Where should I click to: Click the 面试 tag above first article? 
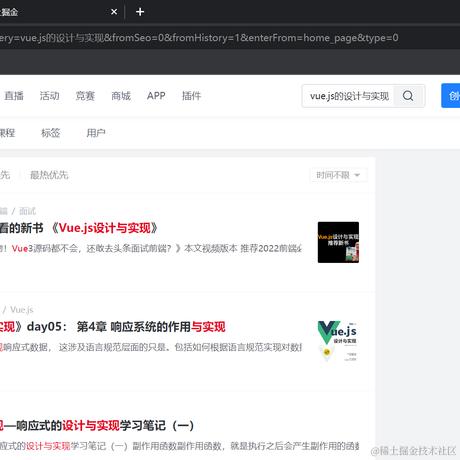click(x=27, y=211)
